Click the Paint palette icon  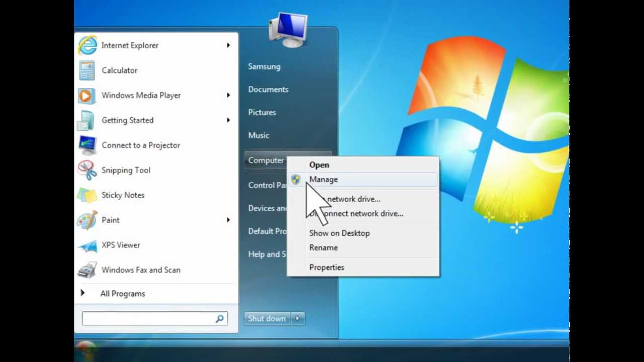pyautogui.click(x=87, y=220)
